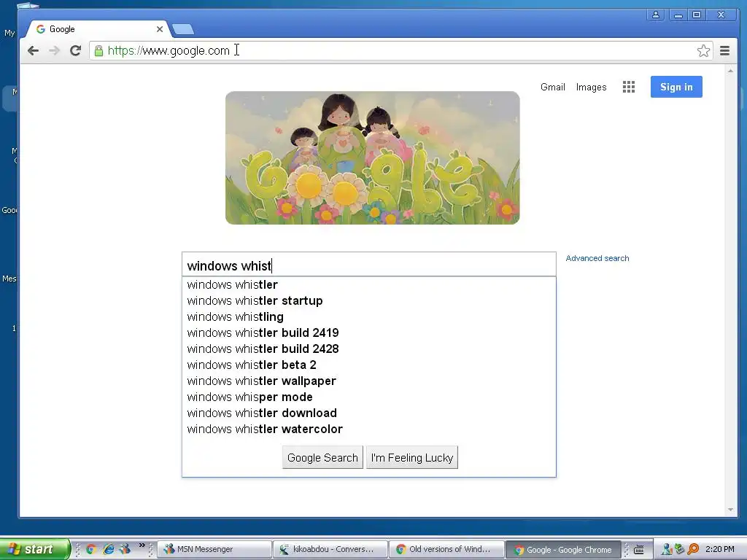Choose suggestion 'windows whistler build 2428'

pyautogui.click(x=368, y=349)
